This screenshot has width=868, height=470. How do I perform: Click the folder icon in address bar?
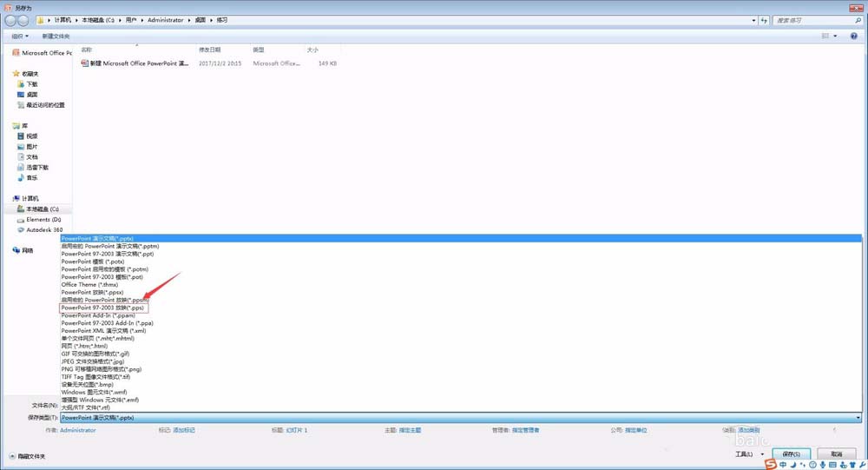(41, 20)
